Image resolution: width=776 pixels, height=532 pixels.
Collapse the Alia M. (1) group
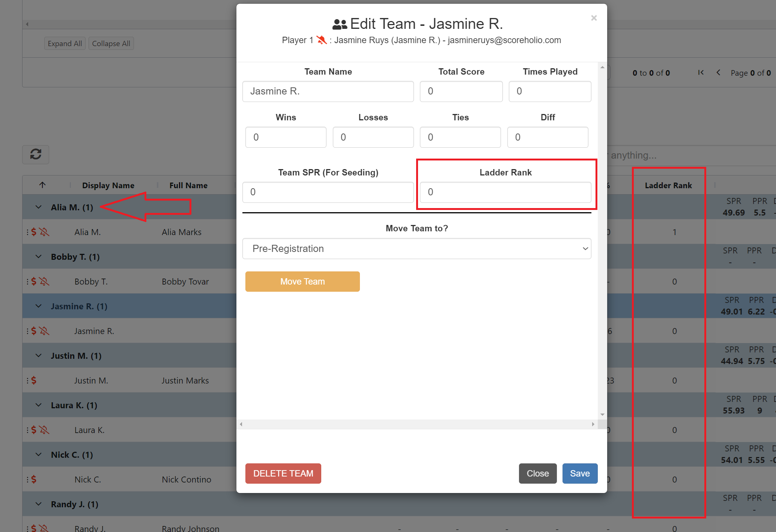[39, 207]
